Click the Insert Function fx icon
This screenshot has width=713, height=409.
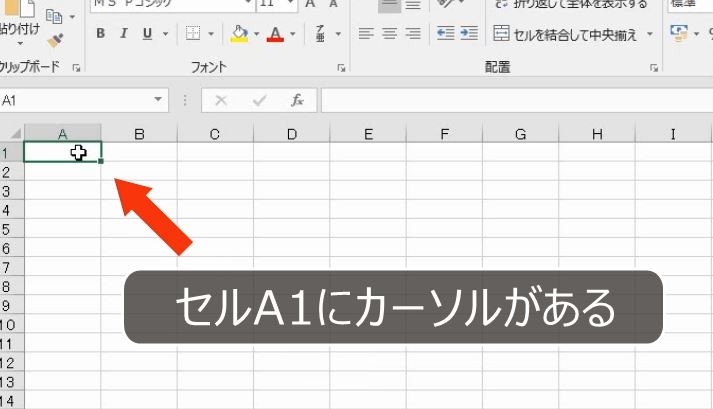pyautogui.click(x=297, y=100)
